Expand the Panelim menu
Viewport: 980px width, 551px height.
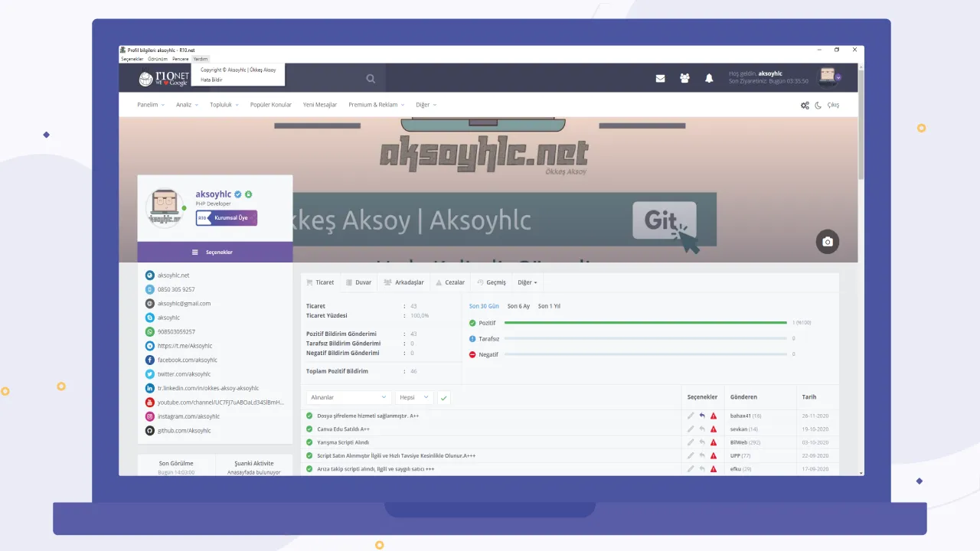point(151,105)
